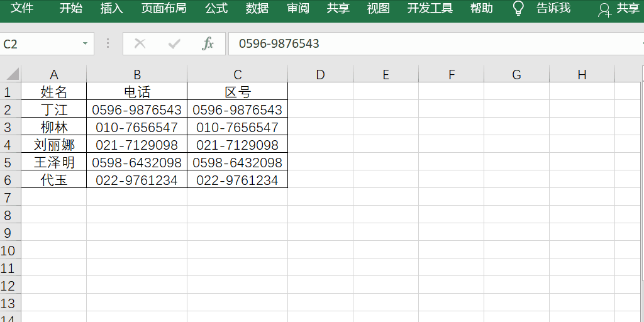Switch to the 数据 ribbon tab
Screen dimensions: 644x322
click(x=257, y=8)
